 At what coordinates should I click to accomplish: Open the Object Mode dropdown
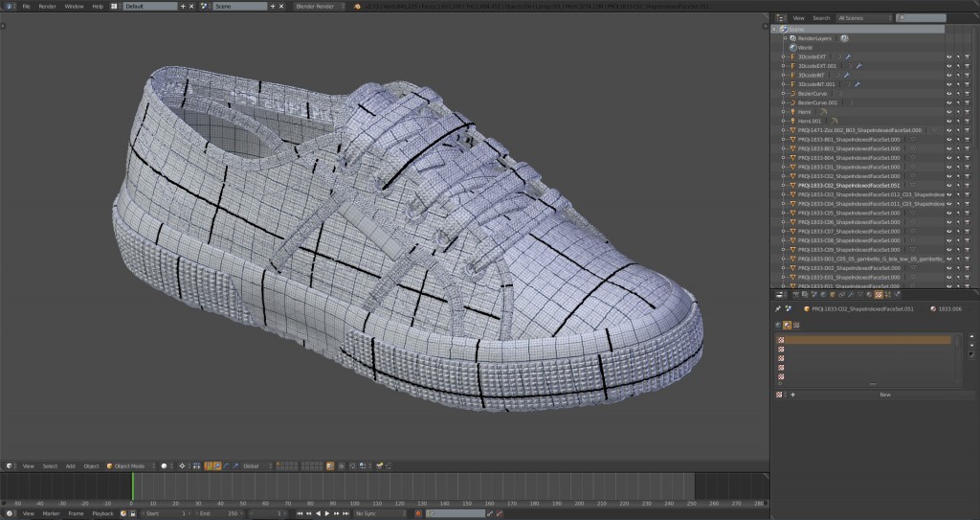point(129,466)
